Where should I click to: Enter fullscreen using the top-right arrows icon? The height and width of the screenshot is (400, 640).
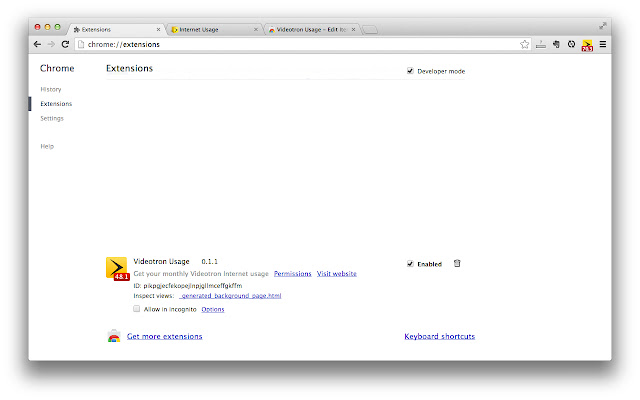click(602, 26)
